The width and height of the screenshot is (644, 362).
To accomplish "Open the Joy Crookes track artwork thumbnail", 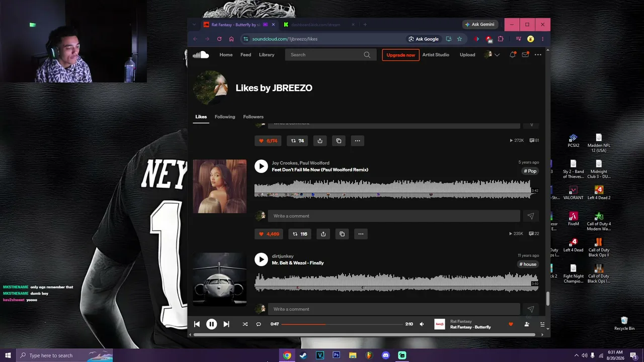I will click(220, 186).
